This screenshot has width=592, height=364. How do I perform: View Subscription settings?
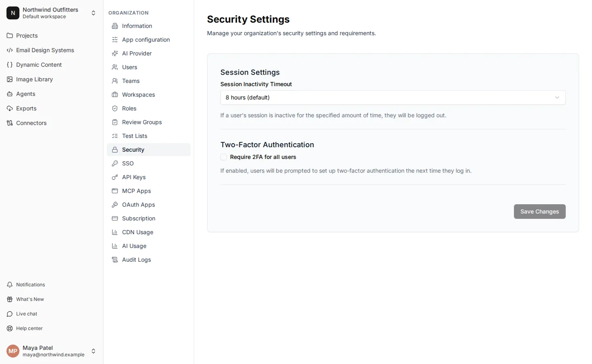tap(148, 218)
